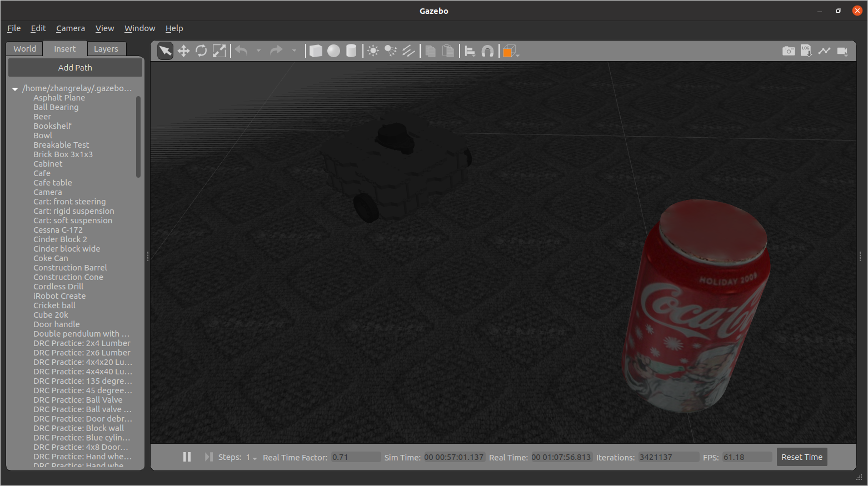This screenshot has width=868, height=486.
Task: Select the Cordless Drill model
Action: pos(58,287)
